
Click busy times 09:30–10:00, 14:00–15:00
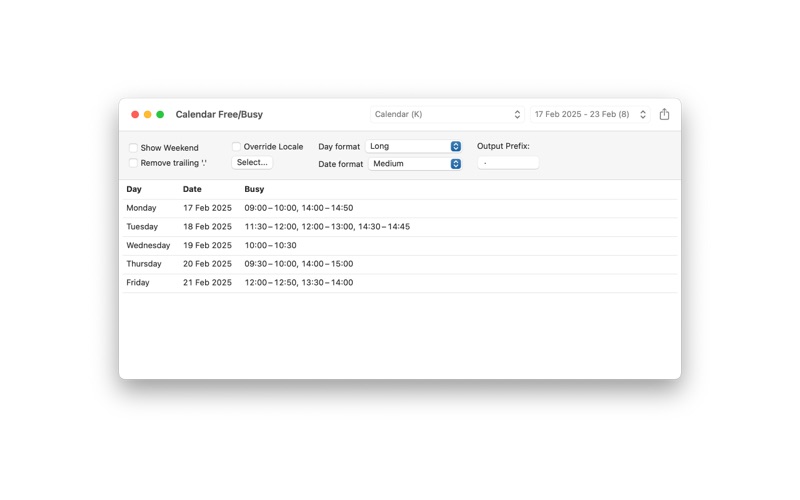point(298,264)
